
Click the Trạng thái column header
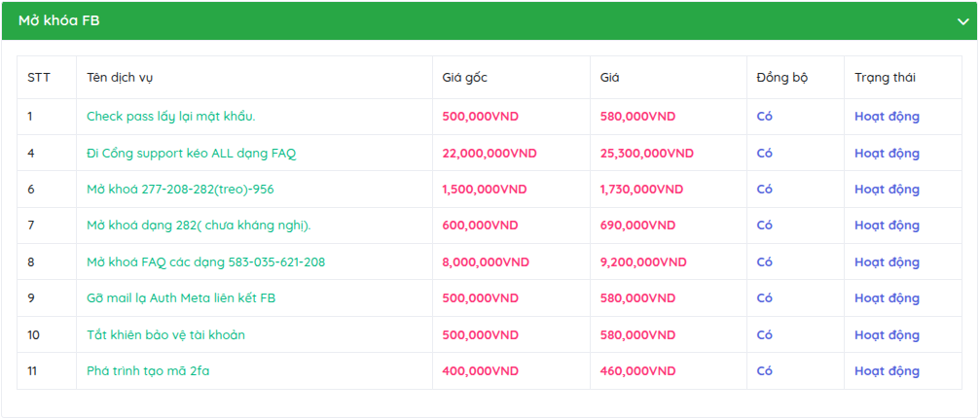pos(885,78)
